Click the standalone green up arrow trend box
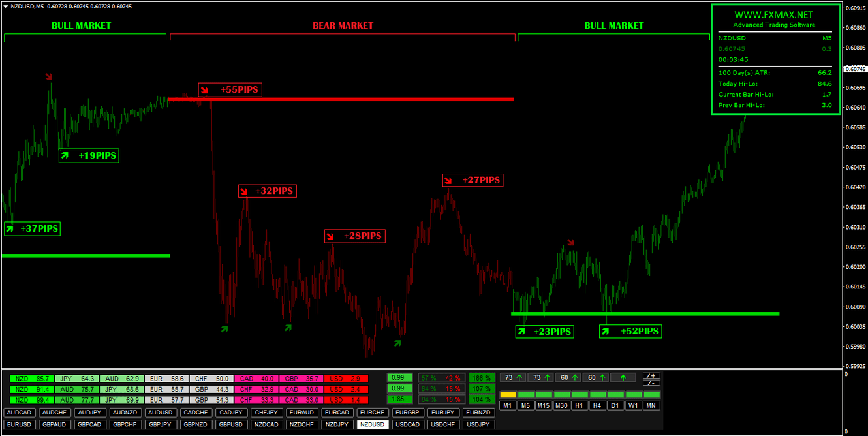 click(x=623, y=377)
